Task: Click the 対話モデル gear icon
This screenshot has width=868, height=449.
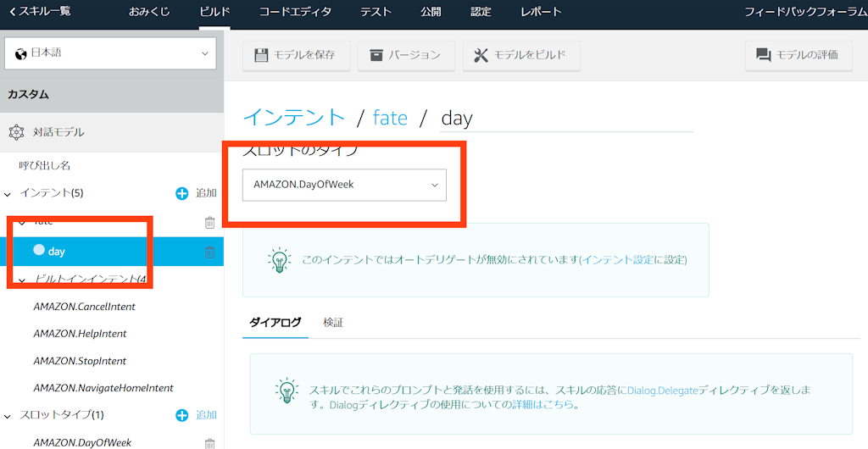Action: click(17, 132)
